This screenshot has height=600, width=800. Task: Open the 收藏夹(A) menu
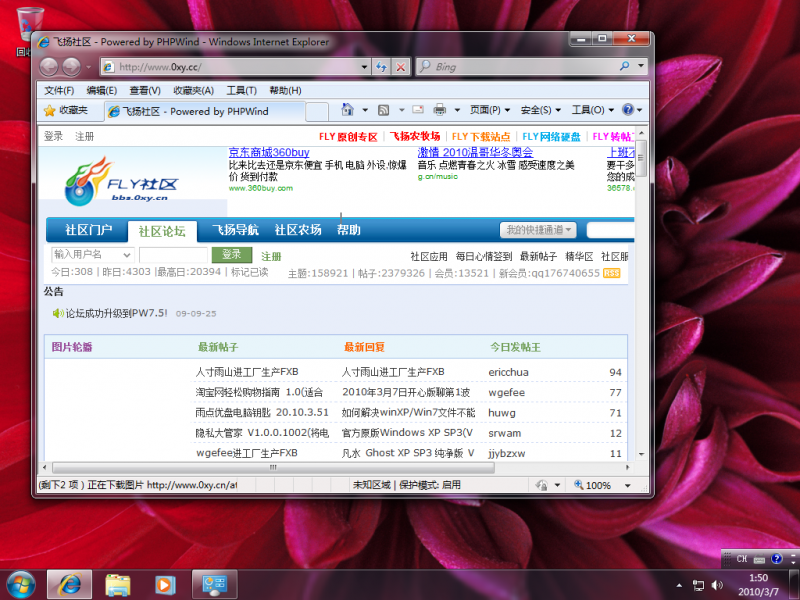click(x=193, y=90)
